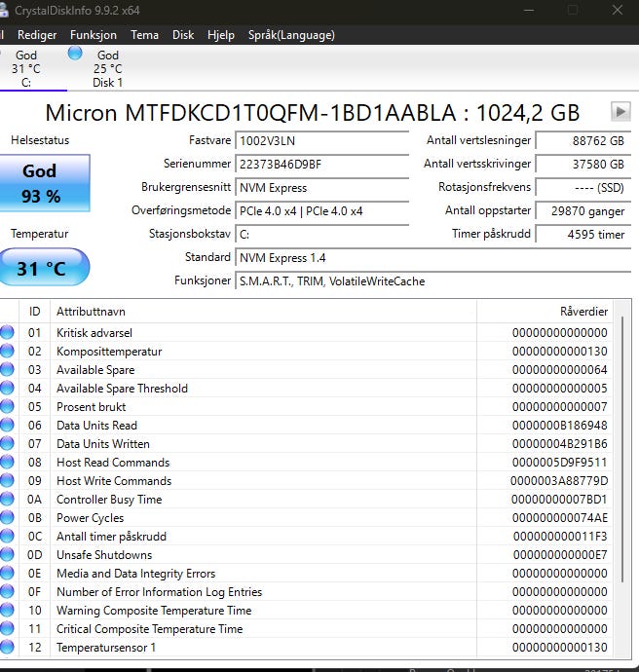
Task: Click status icon for Number of Error Information Log Entries
Action: pos(7,591)
